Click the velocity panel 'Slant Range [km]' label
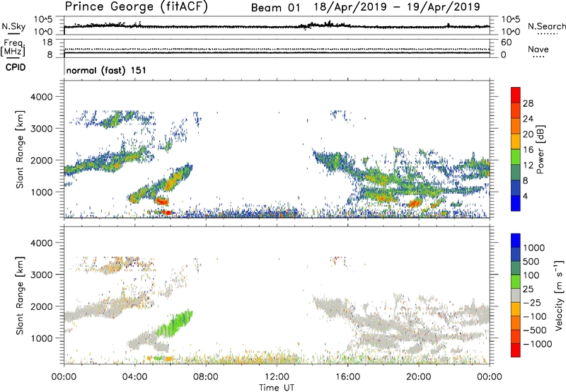The height and width of the screenshot is (392, 566). pyautogui.click(x=20, y=296)
